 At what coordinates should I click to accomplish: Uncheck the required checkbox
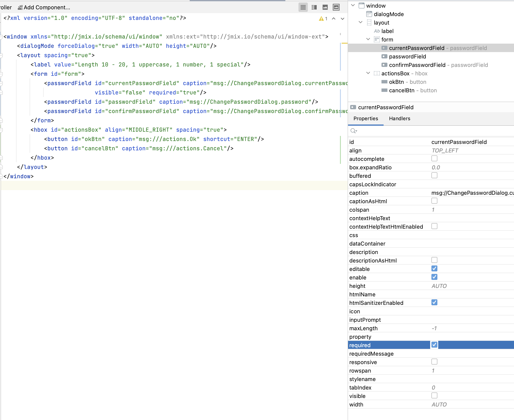coord(434,345)
